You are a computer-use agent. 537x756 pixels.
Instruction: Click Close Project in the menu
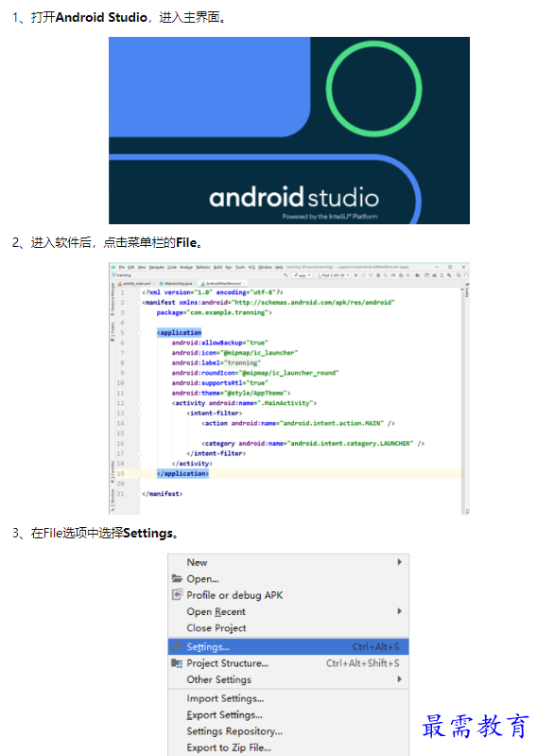288,627
